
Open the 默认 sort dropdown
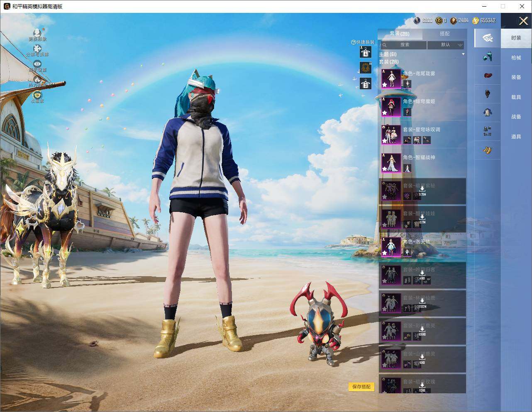tap(446, 45)
